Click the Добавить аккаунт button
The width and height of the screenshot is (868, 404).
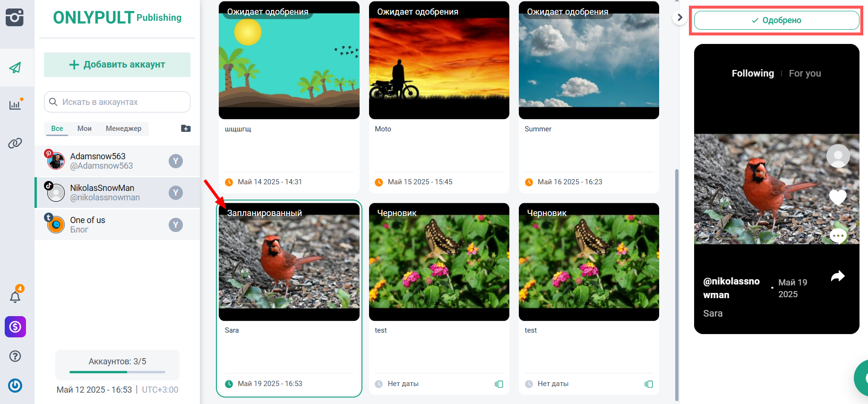(117, 65)
